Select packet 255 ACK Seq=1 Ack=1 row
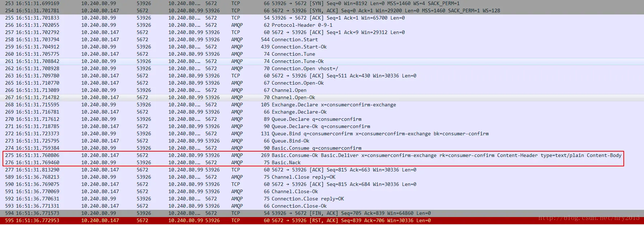Image resolution: width=644 pixels, height=225 pixels. click(322, 18)
